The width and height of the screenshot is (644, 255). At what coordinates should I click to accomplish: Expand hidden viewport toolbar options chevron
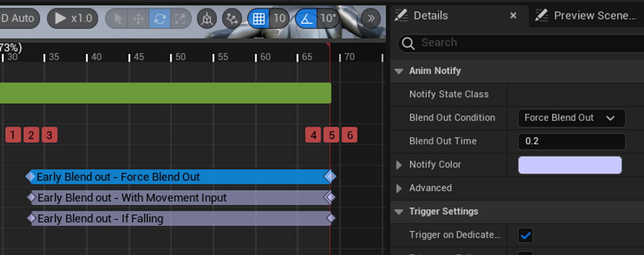(370, 19)
